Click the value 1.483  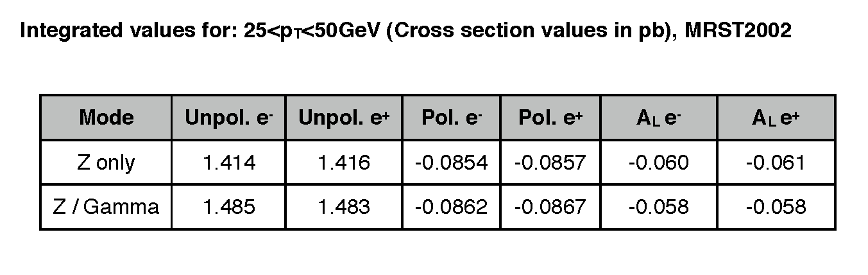click(344, 207)
